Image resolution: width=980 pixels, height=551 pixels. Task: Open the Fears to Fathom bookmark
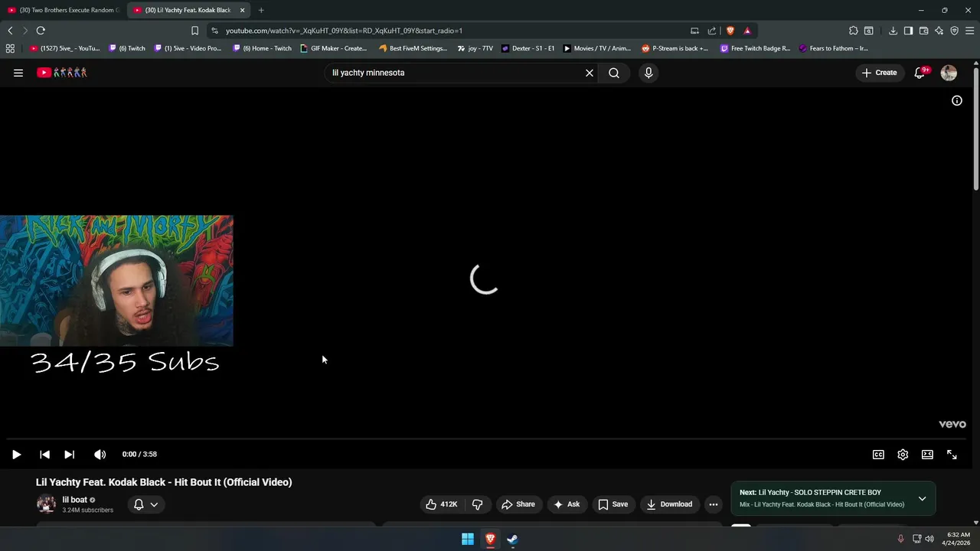click(x=834, y=48)
